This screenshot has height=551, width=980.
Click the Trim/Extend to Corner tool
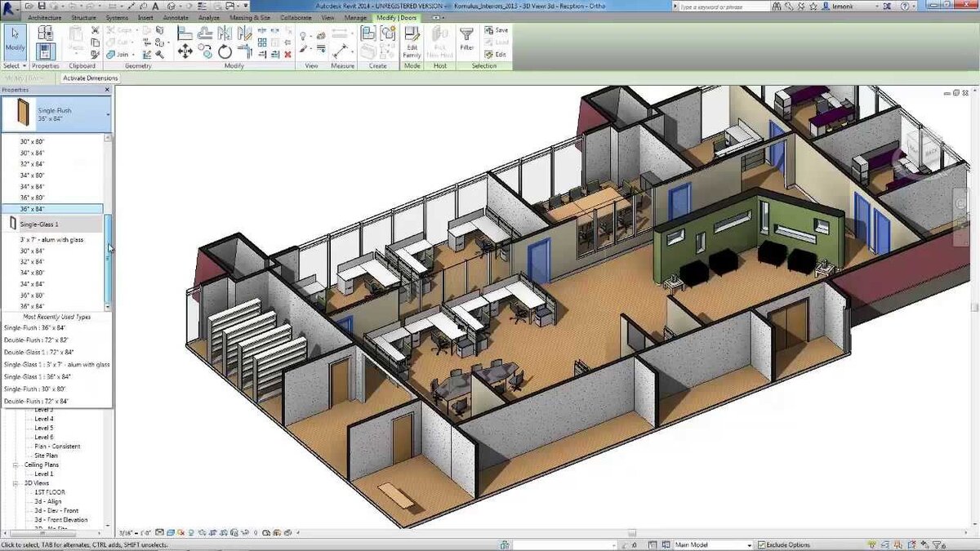pos(243,51)
